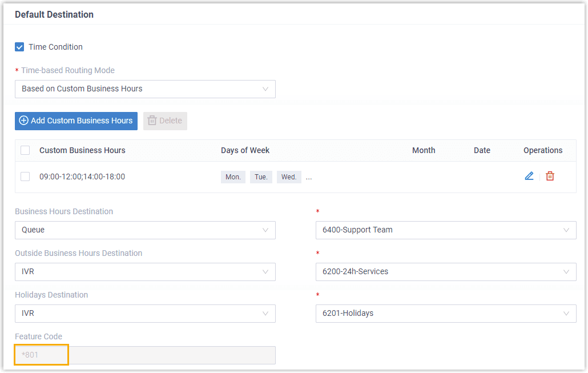The image size is (588, 373).
Task: Click the Operations column header
Action: [543, 150]
